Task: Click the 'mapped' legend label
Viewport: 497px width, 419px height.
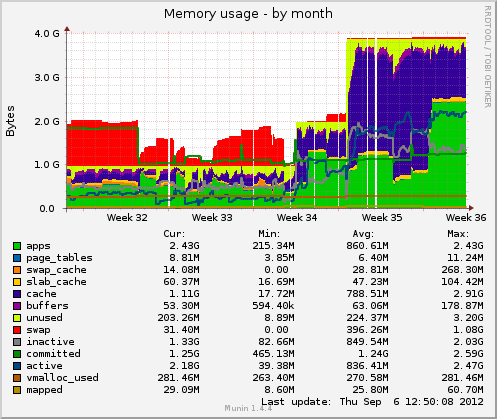Action: coord(44,390)
